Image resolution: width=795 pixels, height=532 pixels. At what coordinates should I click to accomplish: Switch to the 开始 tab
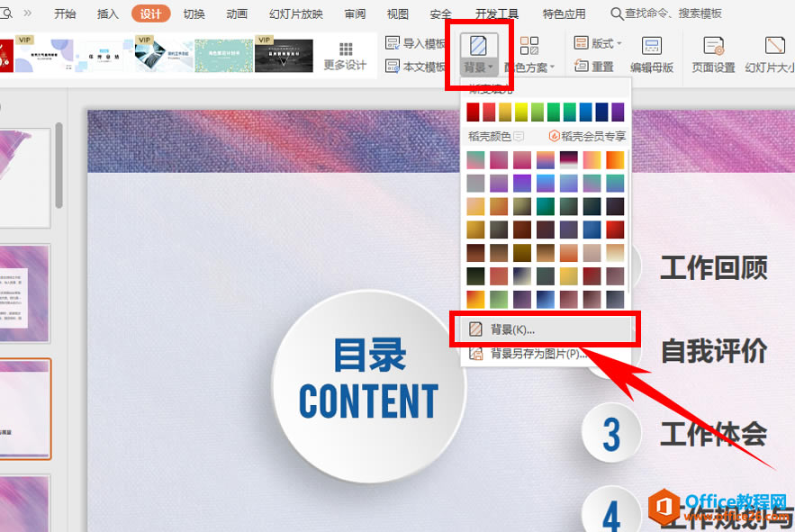click(x=65, y=14)
